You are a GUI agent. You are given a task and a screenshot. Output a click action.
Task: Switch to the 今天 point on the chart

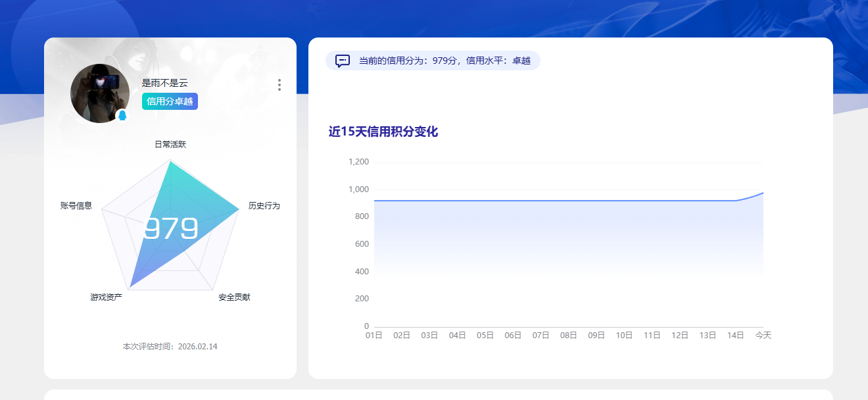[x=763, y=334]
